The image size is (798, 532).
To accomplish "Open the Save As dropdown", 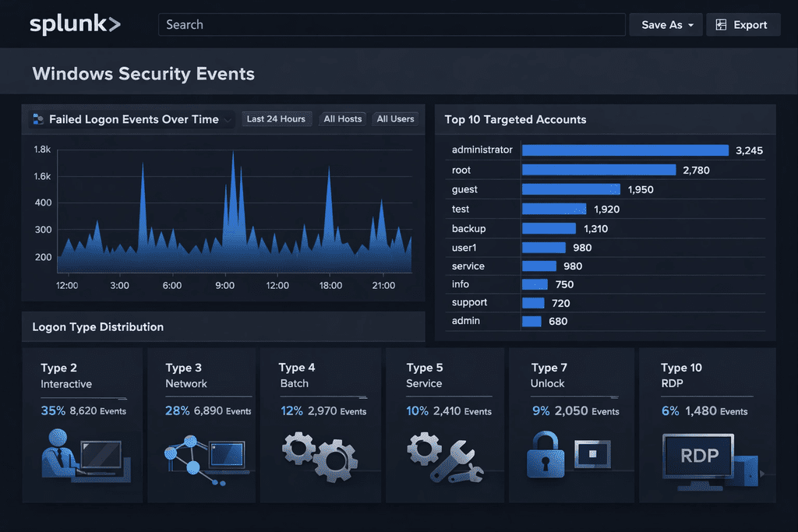I will [x=666, y=25].
